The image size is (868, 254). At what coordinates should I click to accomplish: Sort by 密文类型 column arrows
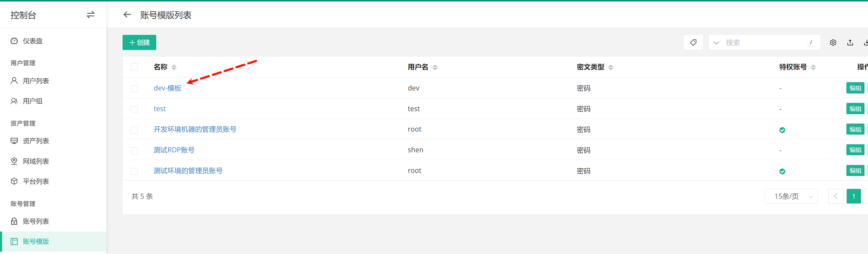610,67
